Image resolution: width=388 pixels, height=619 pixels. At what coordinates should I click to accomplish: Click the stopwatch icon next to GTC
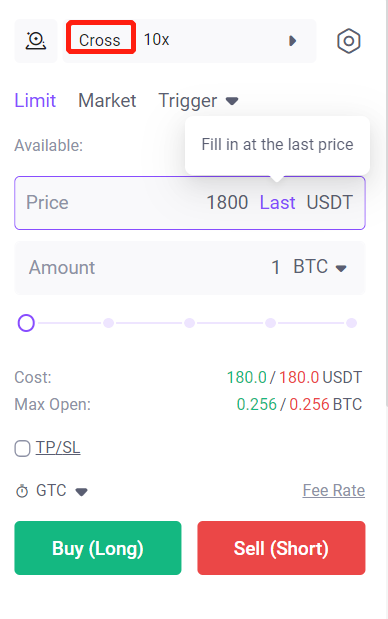point(22,491)
